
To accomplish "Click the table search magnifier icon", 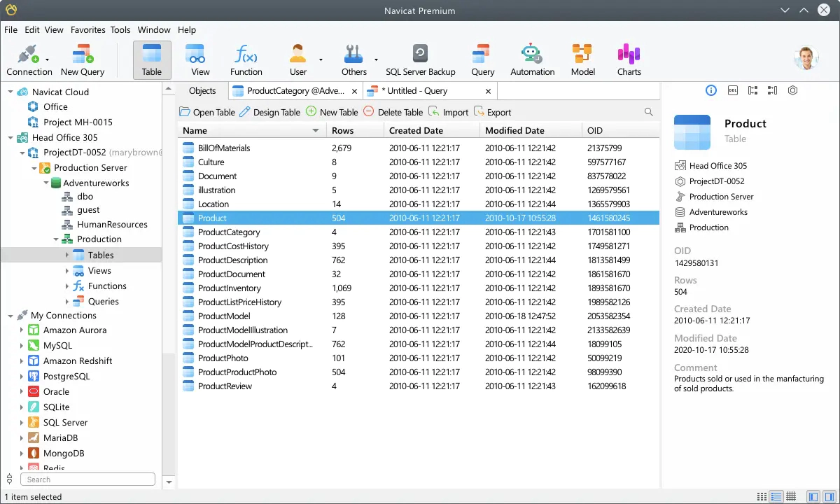I will [x=648, y=112].
